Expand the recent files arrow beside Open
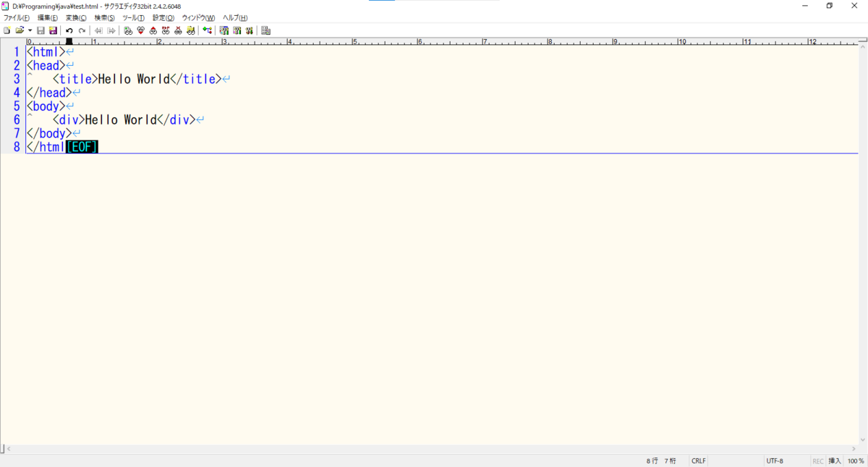This screenshot has height=467, width=868. (30, 30)
